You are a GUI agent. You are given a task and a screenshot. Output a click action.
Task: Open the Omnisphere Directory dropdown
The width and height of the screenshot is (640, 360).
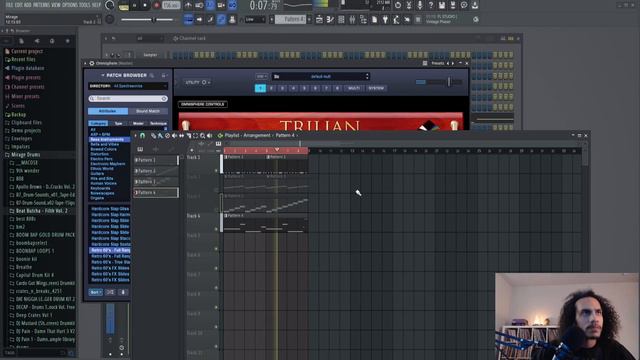pos(128,86)
